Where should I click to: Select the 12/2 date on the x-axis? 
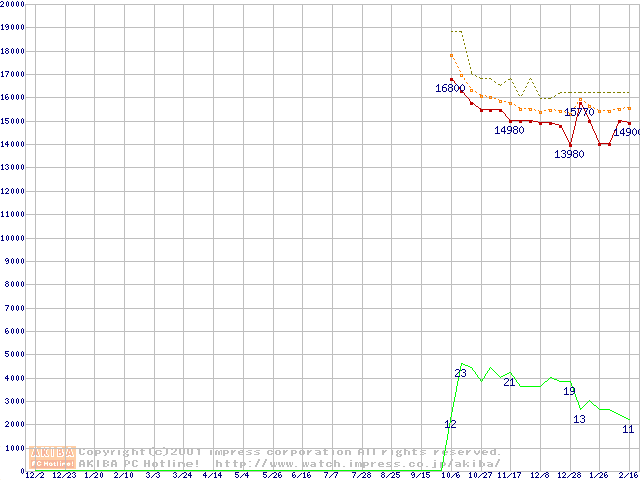click(x=33, y=475)
